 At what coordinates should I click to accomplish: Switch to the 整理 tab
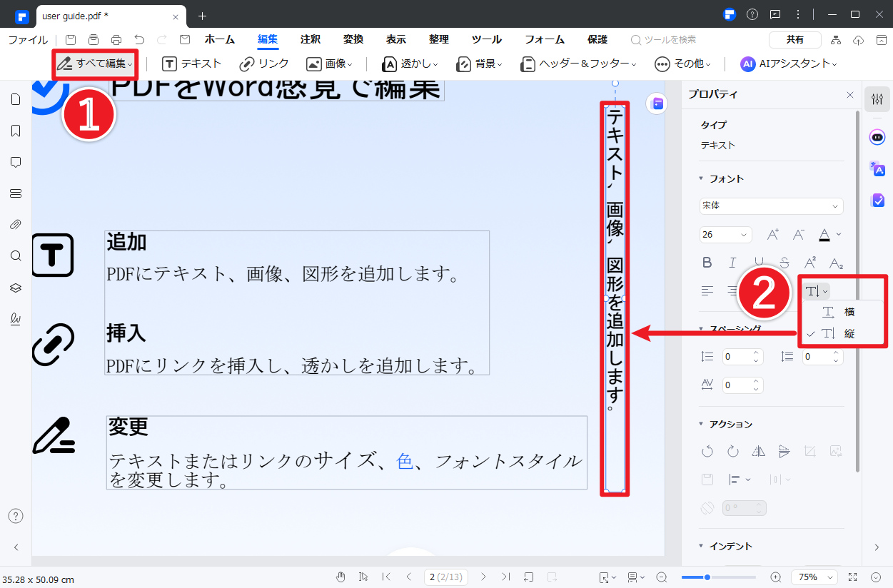(x=439, y=40)
